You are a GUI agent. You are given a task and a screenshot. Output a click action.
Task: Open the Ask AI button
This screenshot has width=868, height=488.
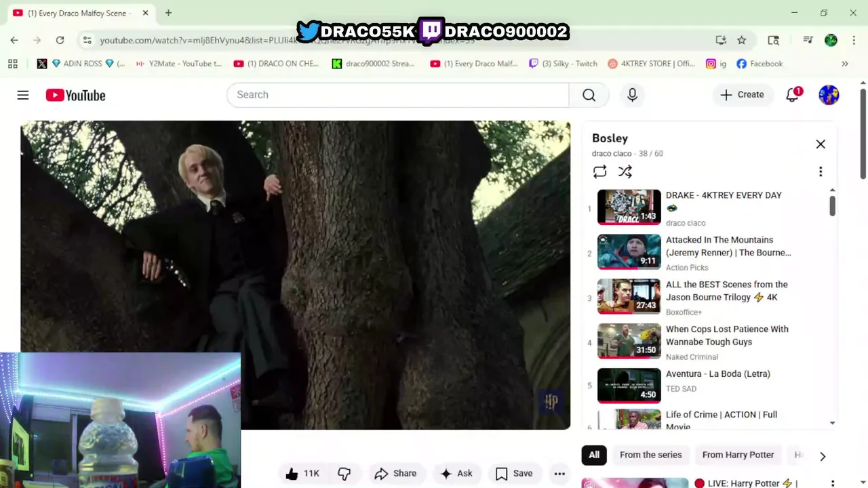click(456, 474)
